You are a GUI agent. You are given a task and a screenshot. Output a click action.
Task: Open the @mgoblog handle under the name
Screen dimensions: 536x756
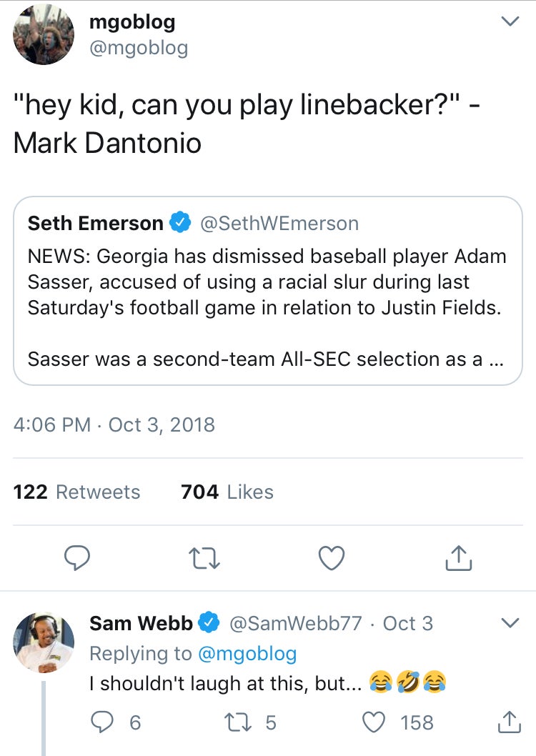[139, 48]
